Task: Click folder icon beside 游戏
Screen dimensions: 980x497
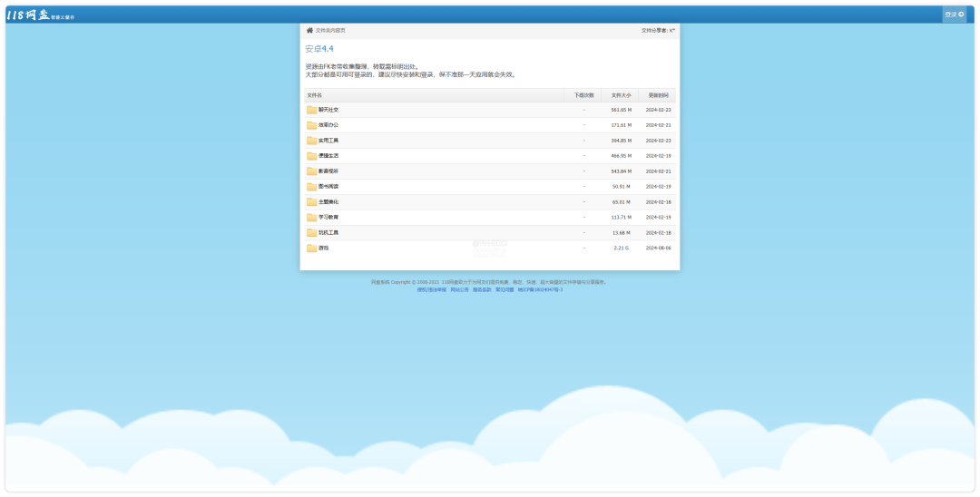Action: 312,248
